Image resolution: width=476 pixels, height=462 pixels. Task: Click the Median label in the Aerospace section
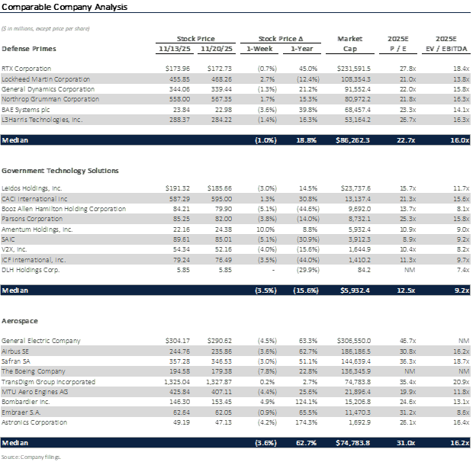pos(15,444)
